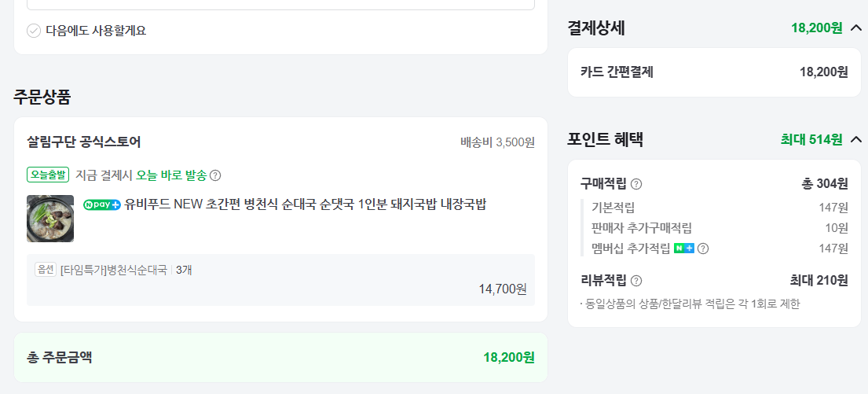Open the 유비푸드 NEW 초간편 병천식 product link
868x394 pixels.
pos(305,204)
